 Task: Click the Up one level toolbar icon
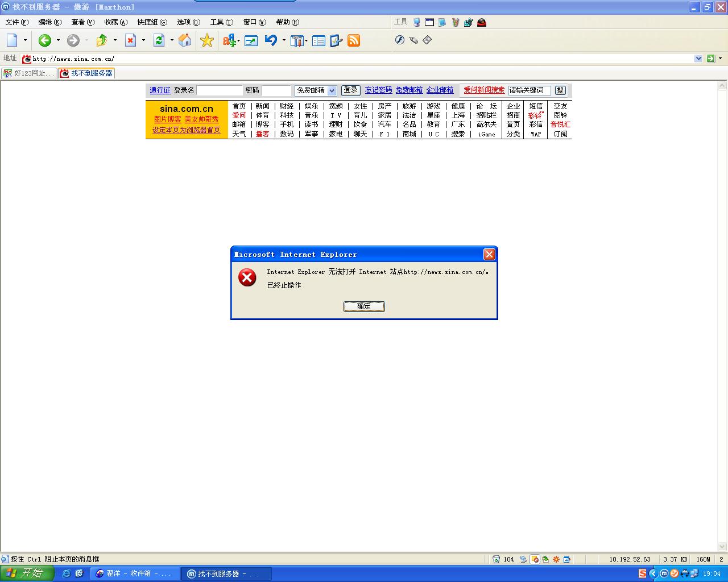(102, 40)
